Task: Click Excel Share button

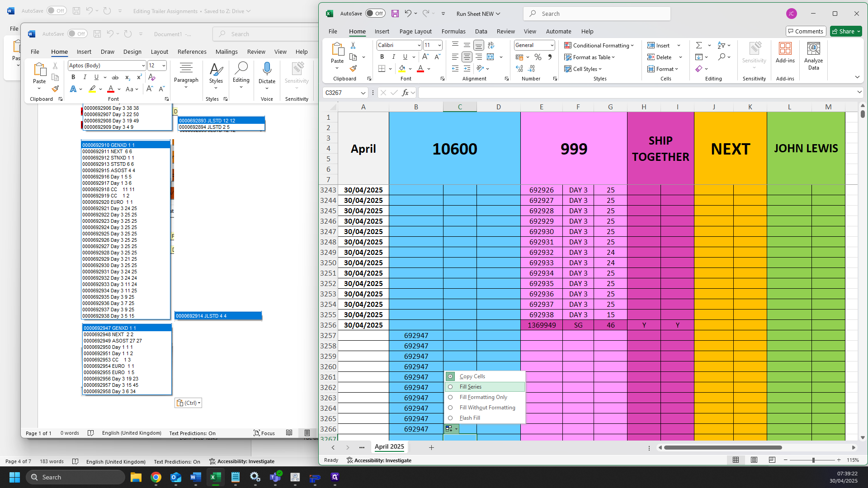Action: pyautogui.click(x=845, y=31)
